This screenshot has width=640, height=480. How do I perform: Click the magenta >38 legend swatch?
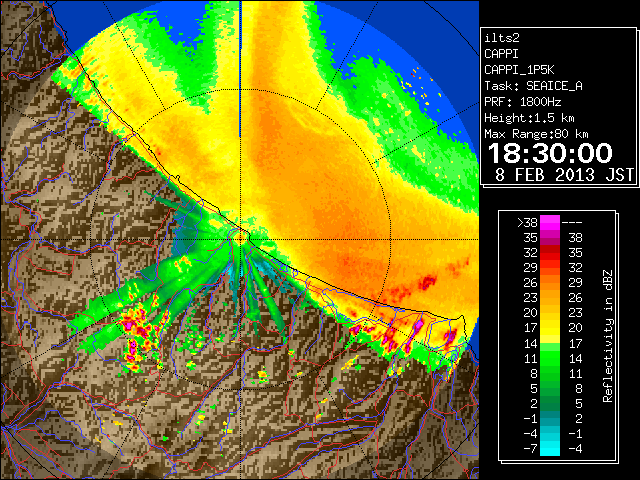tap(550, 222)
